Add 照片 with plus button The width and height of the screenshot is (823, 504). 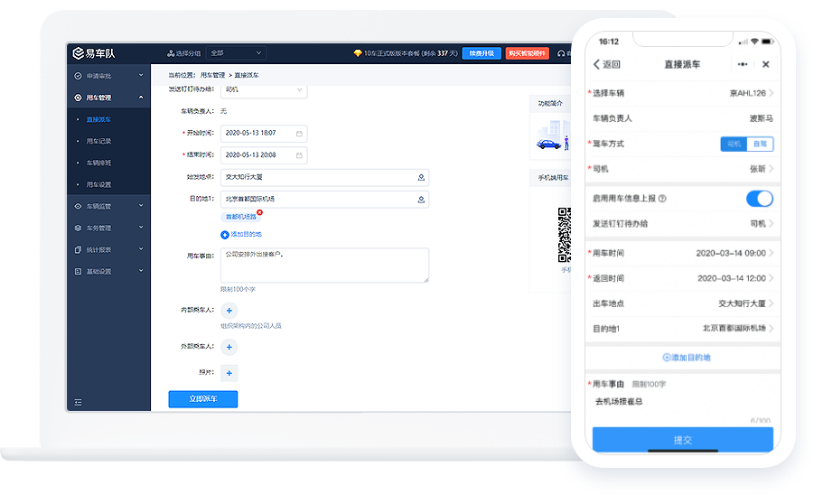pyautogui.click(x=229, y=373)
